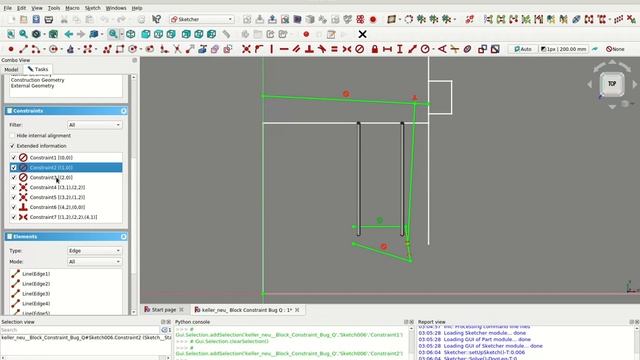The height and width of the screenshot is (360, 640).
Task: Apply the parallel constraint
Action: click(296, 49)
